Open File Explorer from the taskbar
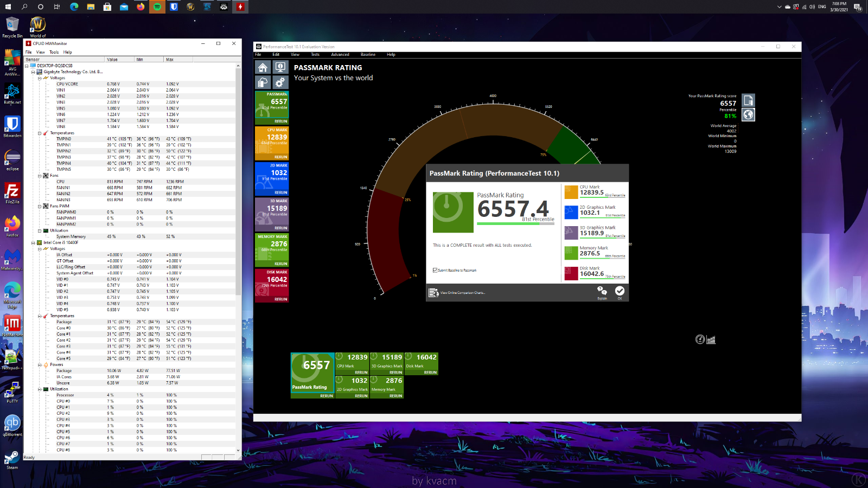 pyautogui.click(x=91, y=7)
